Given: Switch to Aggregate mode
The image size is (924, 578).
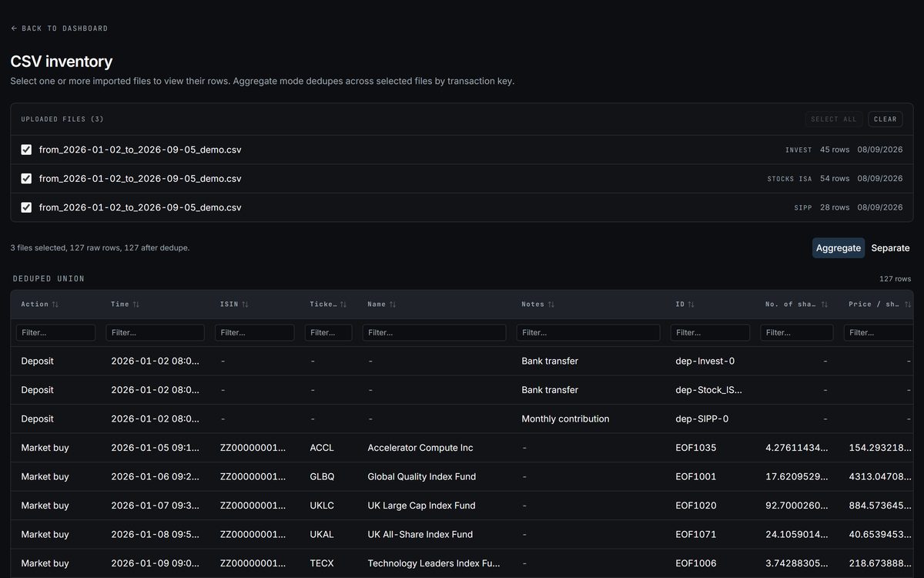Looking at the screenshot, I should click(x=839, y=248).
